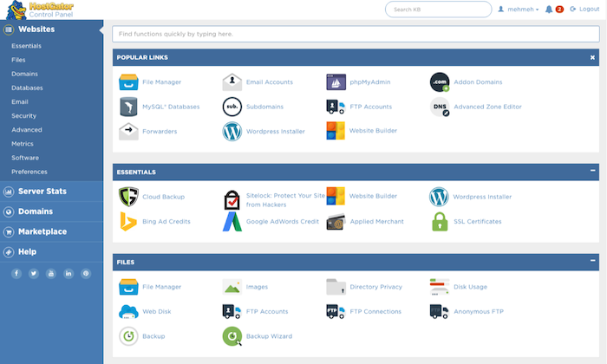Click the Backup clock arrow icon
Screen dimensions: 607x364
pos(128,336)
